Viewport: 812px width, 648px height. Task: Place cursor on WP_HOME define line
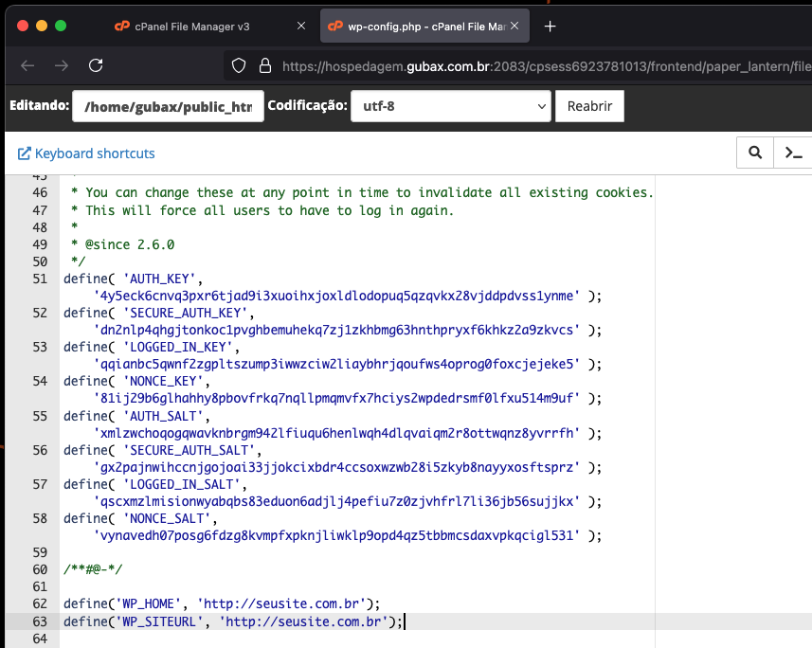coord(222,604)
